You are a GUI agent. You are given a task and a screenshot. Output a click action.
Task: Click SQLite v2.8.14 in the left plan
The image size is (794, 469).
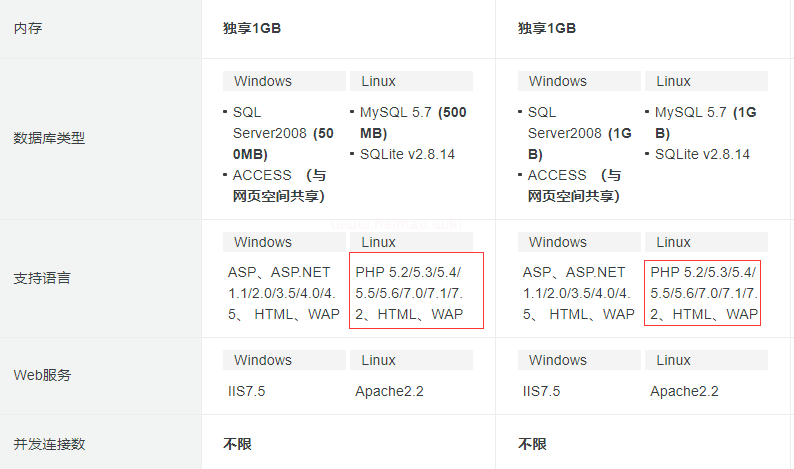407,154
